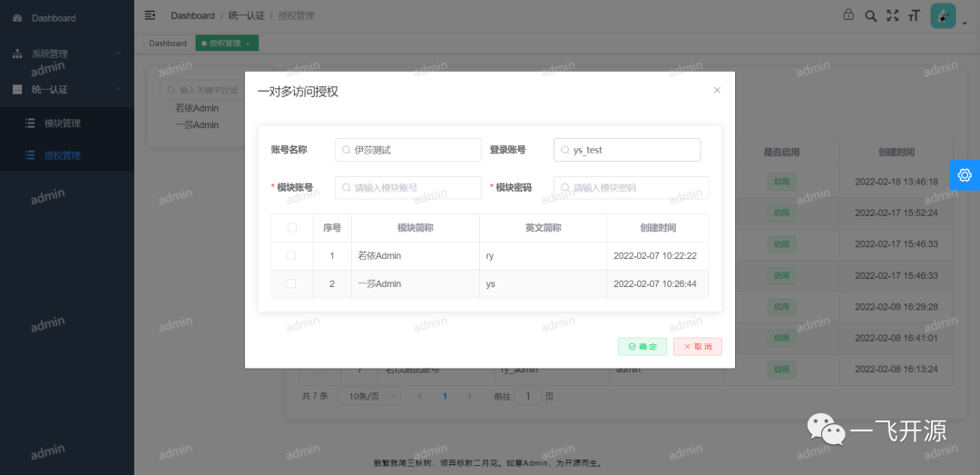Go to next page arrow in pagination

click(469, 396)
